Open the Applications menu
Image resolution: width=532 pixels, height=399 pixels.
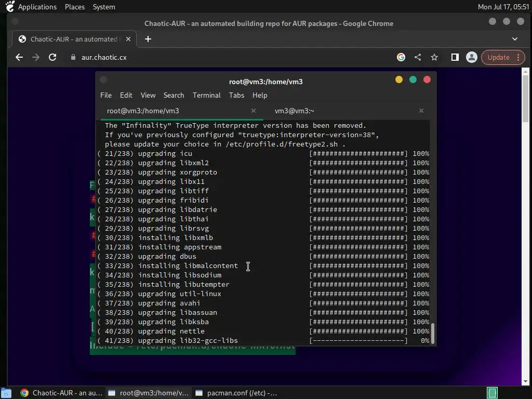[37, 7]
